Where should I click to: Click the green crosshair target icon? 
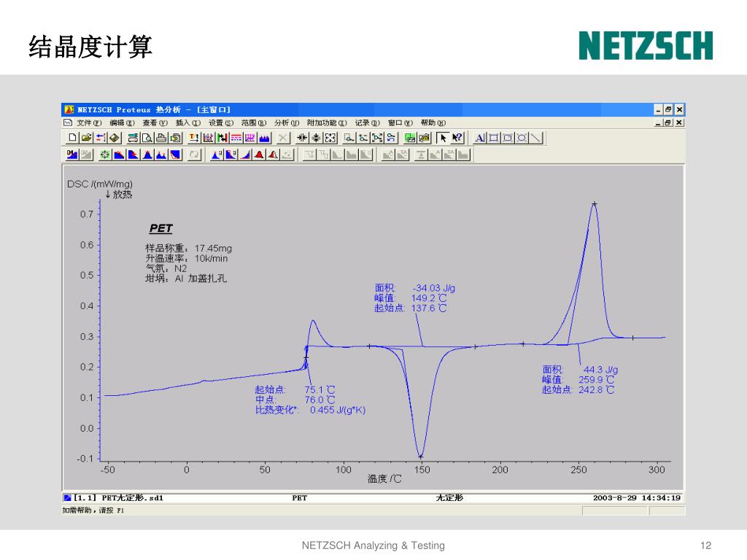[105, 155]
